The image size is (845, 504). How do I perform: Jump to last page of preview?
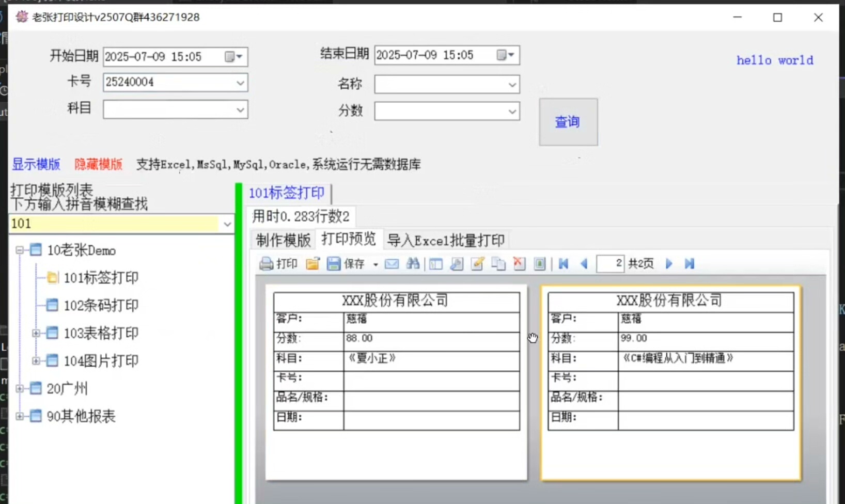(689, 264)
